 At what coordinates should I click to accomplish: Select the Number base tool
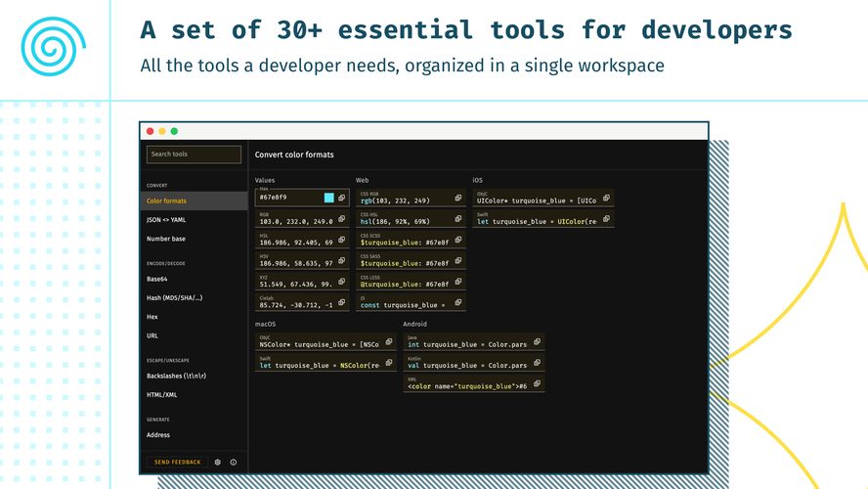pos(165,239)
